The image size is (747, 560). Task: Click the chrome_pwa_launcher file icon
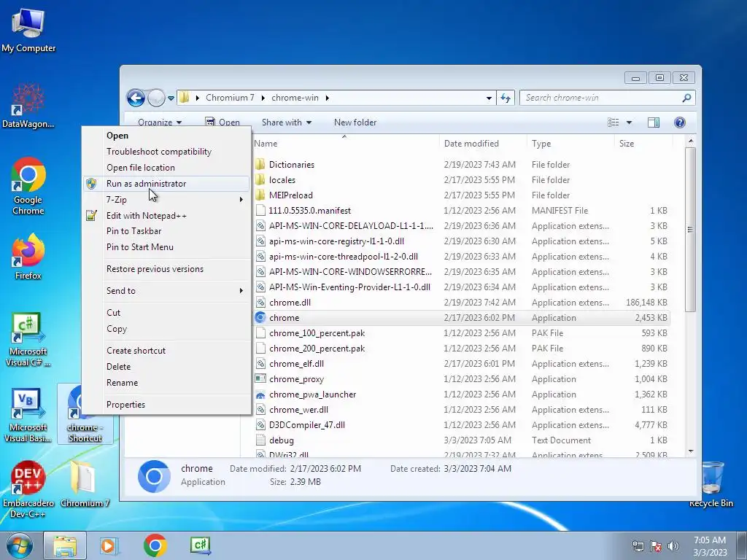coord(260,394)
